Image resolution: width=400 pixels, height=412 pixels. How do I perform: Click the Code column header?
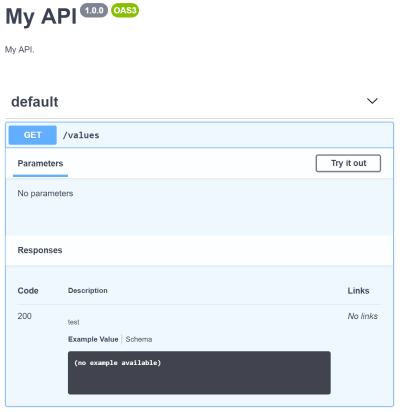click(28, 291)
